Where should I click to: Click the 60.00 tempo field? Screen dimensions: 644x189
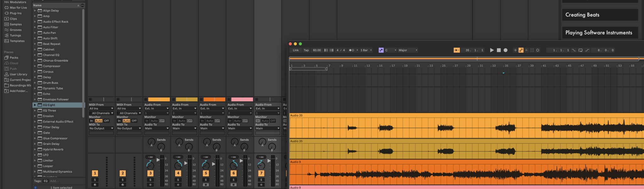(x=317, y=50)
